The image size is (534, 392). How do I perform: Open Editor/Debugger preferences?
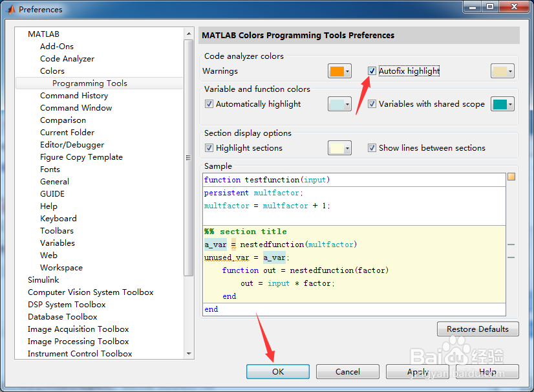(x=72, y=144)
